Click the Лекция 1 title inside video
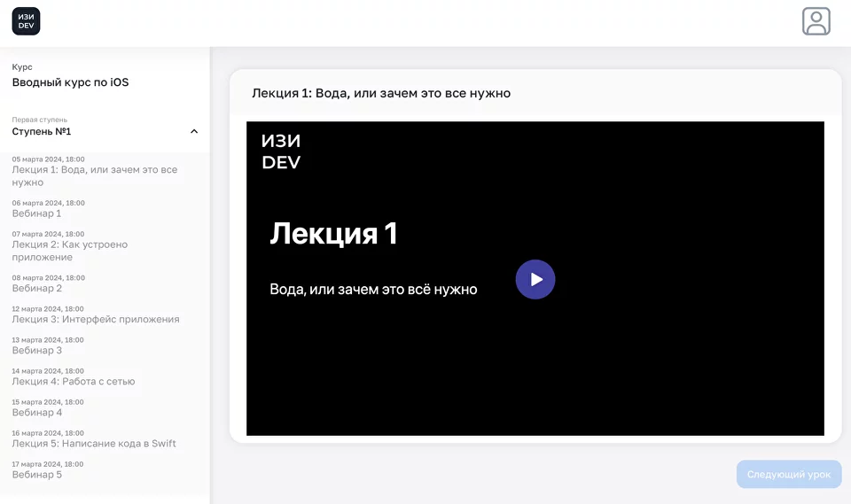 [x=333, y=234]
